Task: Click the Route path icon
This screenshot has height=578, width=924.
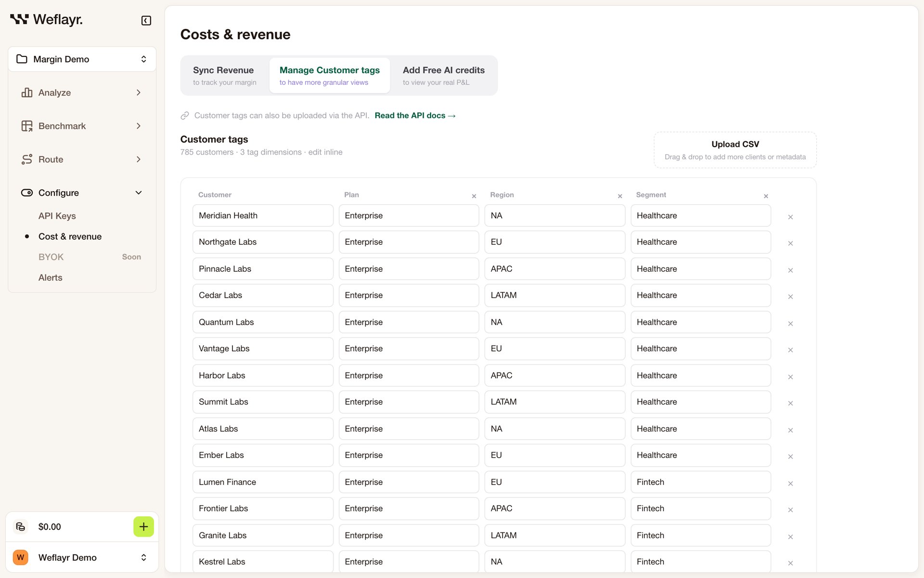Action: tap(27, 159)
